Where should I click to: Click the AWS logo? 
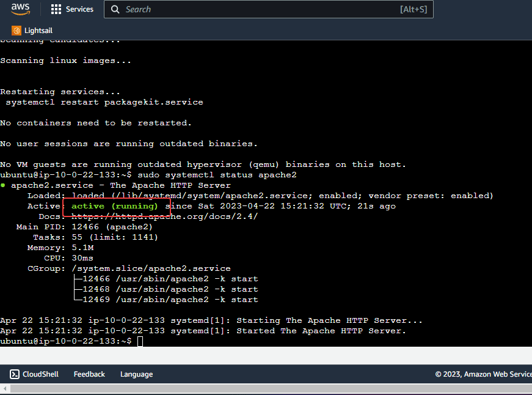tap(20, 9)
